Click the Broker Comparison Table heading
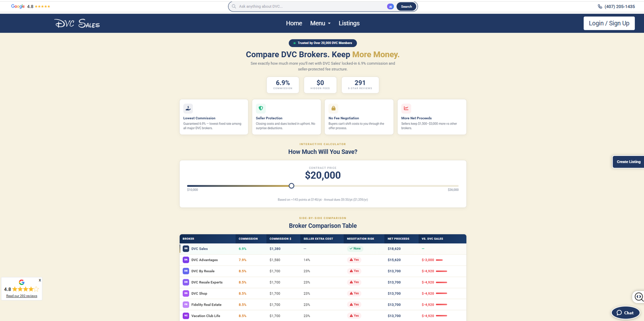 (323, 226)
